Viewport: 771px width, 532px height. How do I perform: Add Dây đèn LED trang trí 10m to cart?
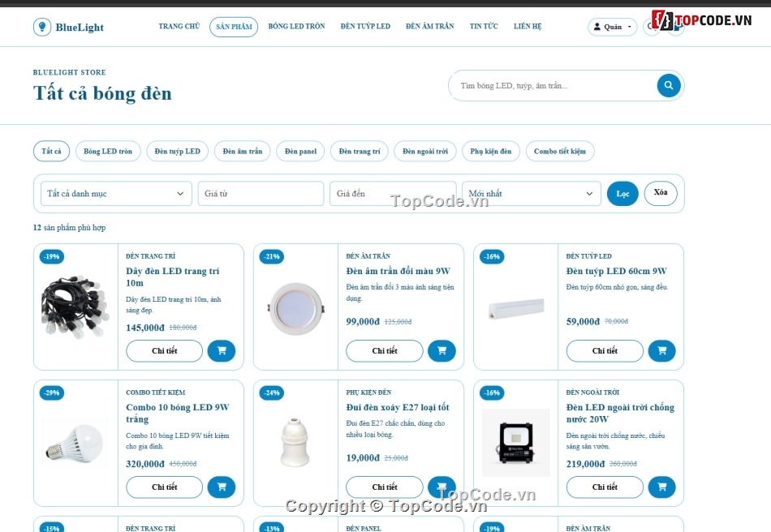coord(222,350)
